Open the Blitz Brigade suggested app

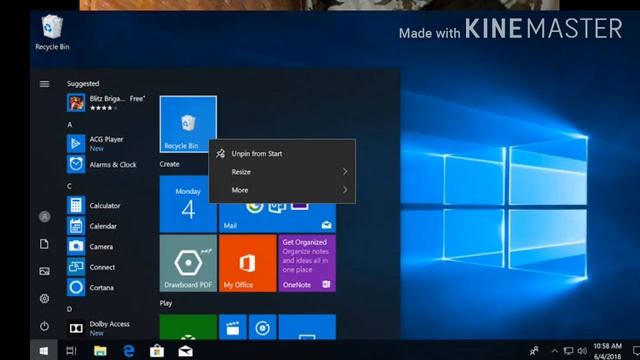106,102
